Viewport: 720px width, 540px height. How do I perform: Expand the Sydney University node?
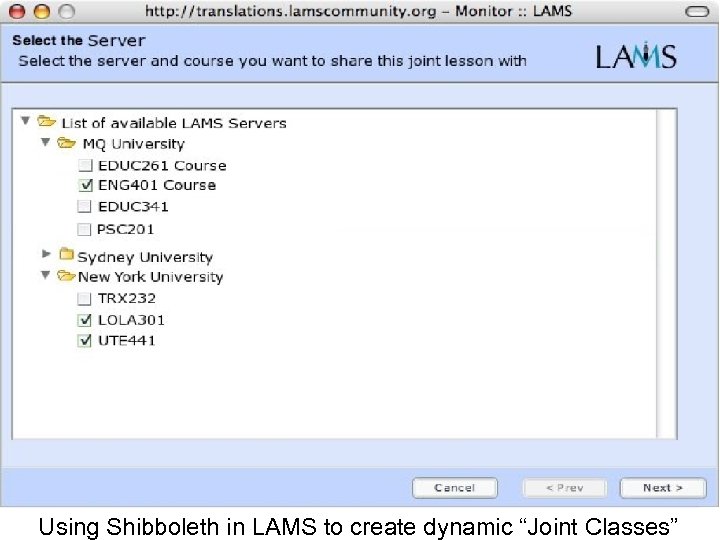(x=46, y=253)
